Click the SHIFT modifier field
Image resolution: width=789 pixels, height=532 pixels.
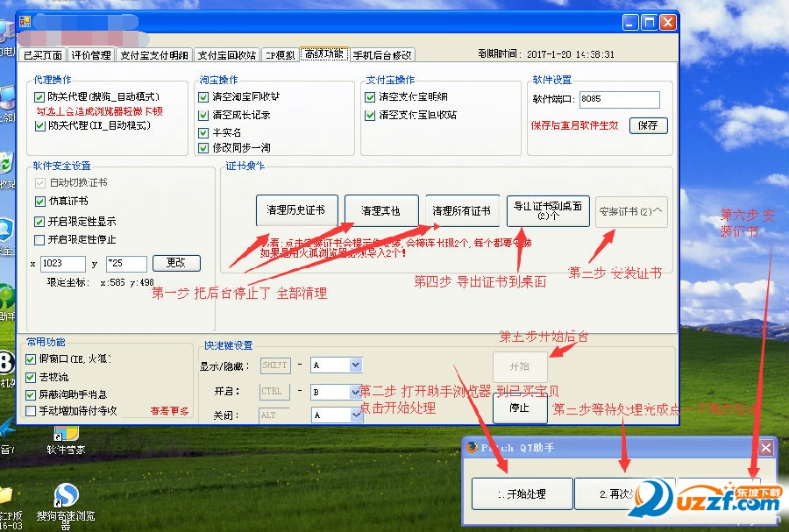[x=274, y=365]
